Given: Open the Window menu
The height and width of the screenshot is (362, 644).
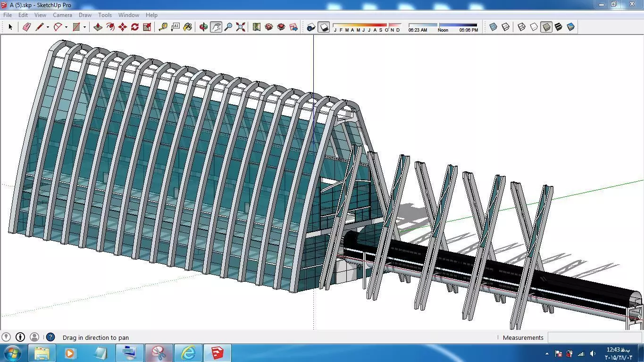Looking at the screenshot, I should coord(128,15).
